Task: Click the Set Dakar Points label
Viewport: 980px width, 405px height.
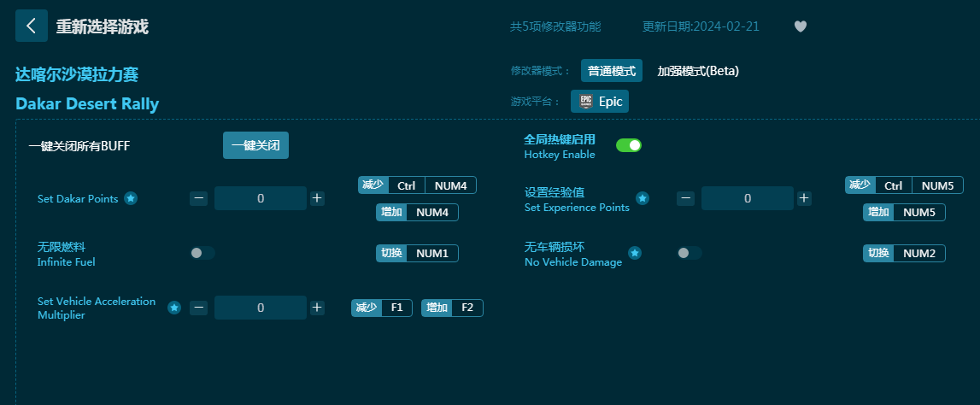Action: [78, 199]
